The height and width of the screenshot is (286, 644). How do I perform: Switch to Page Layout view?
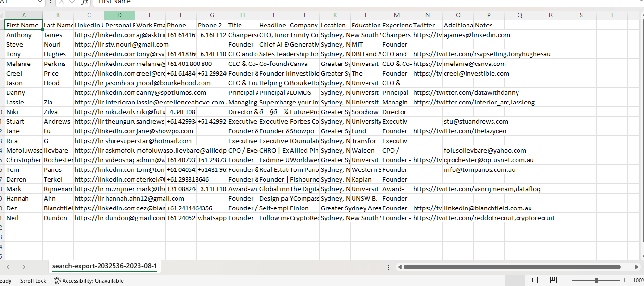pos(534,280)
